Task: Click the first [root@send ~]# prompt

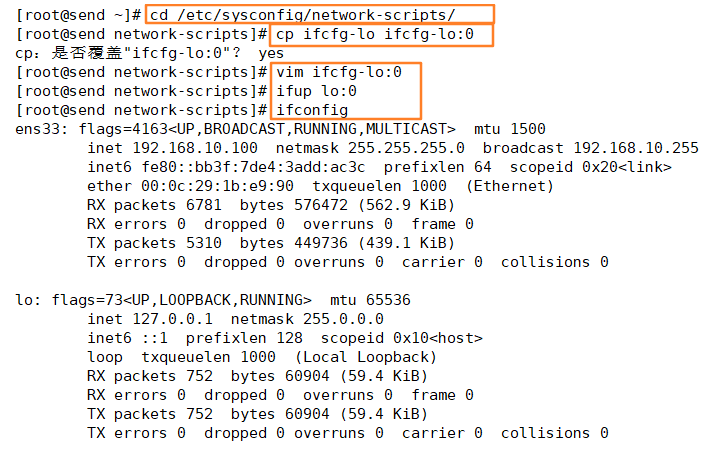Action: (79, 15)
